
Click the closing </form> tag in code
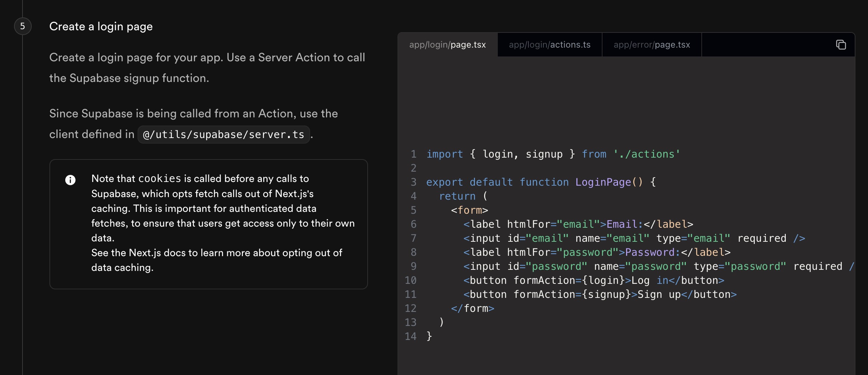(x=472, y=308)
